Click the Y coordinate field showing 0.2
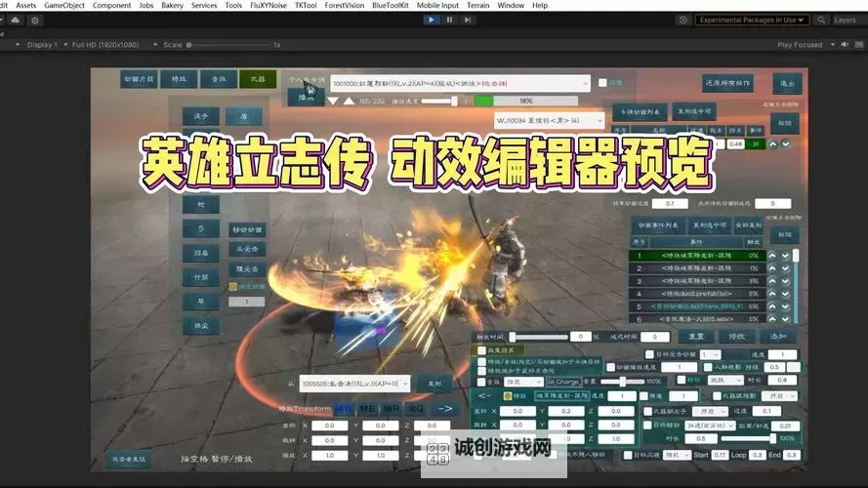Image resolution: width=868 pixels, height=488 pixels. (565, 411)
